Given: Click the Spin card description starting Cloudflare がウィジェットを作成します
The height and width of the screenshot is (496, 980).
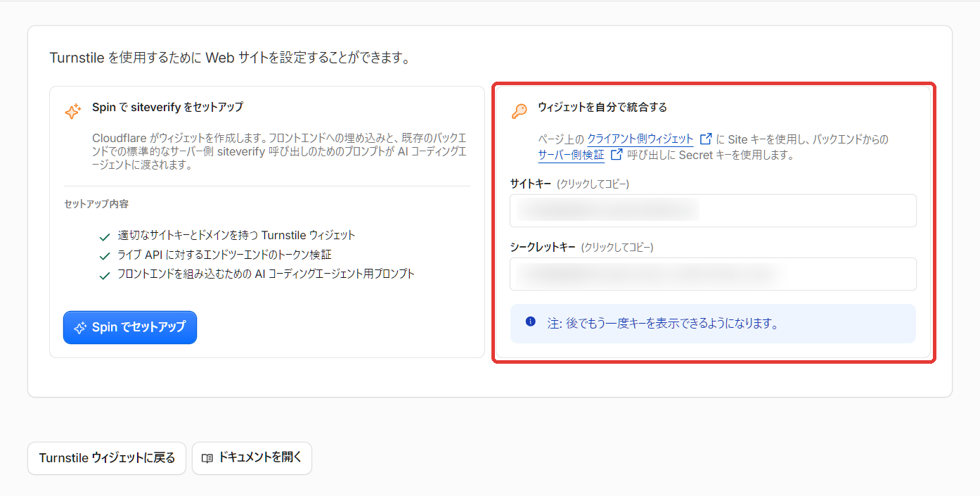Looking at the screenshot, I should pos(279,151).
